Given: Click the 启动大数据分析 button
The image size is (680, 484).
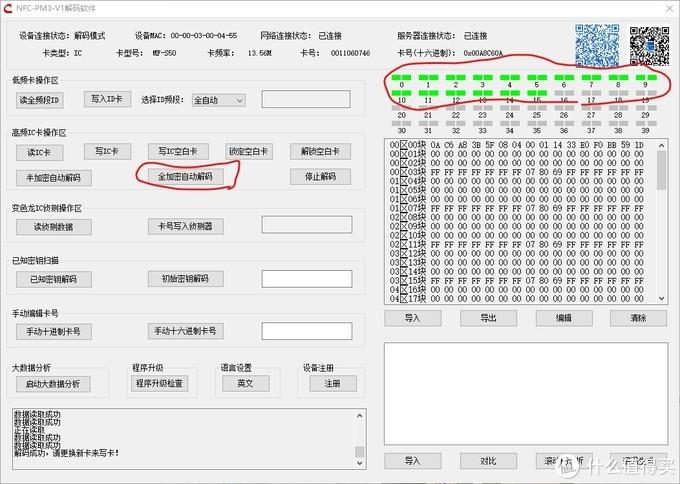Looking at the screenshot, I should click(53, 384).
